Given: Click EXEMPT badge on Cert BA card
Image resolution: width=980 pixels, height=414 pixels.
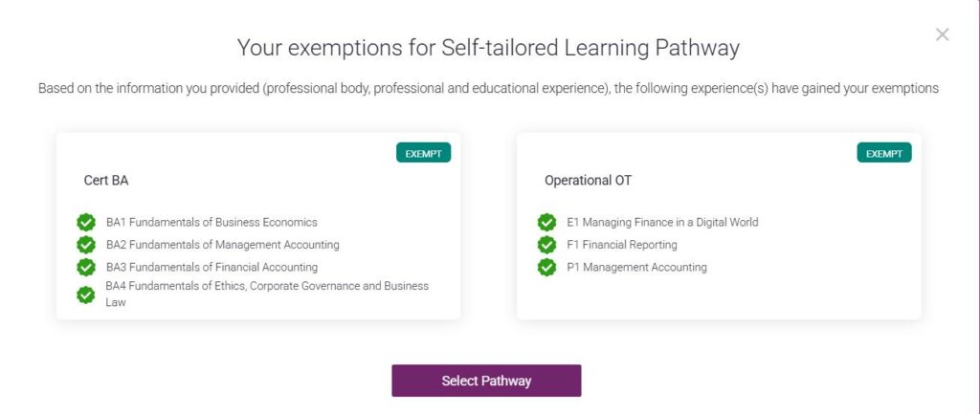Looking at the screenshot, I should tap(423, 153).
